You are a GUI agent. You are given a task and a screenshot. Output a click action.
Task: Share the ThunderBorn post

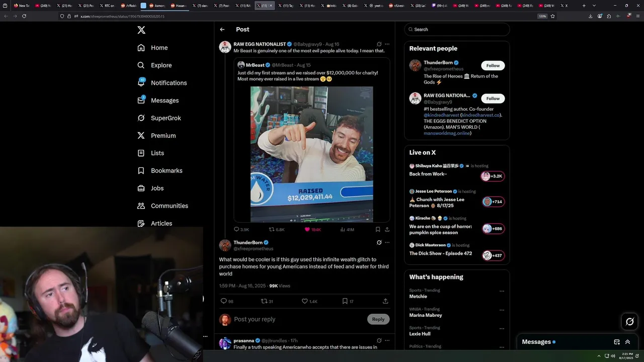point(385,301)
